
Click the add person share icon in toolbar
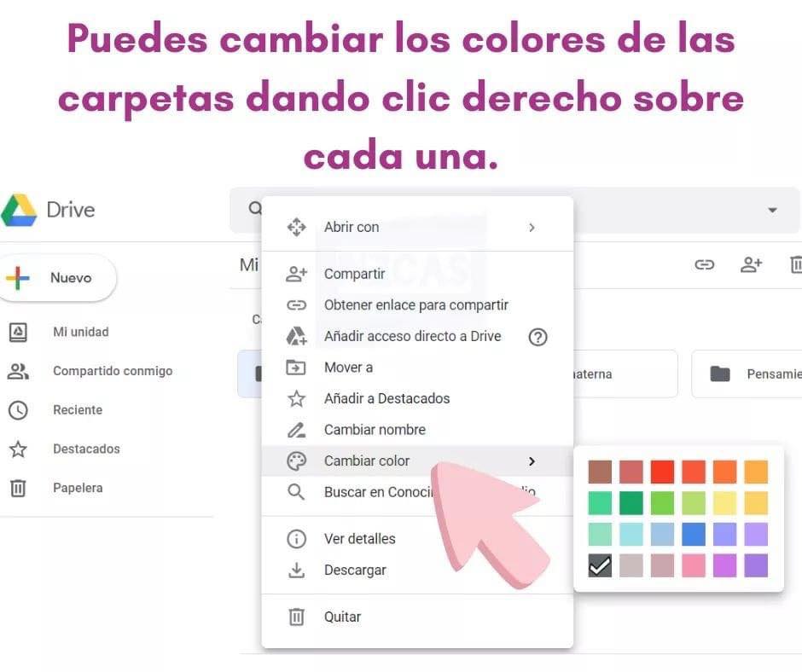pyautogui.click(x=751, y=264)
